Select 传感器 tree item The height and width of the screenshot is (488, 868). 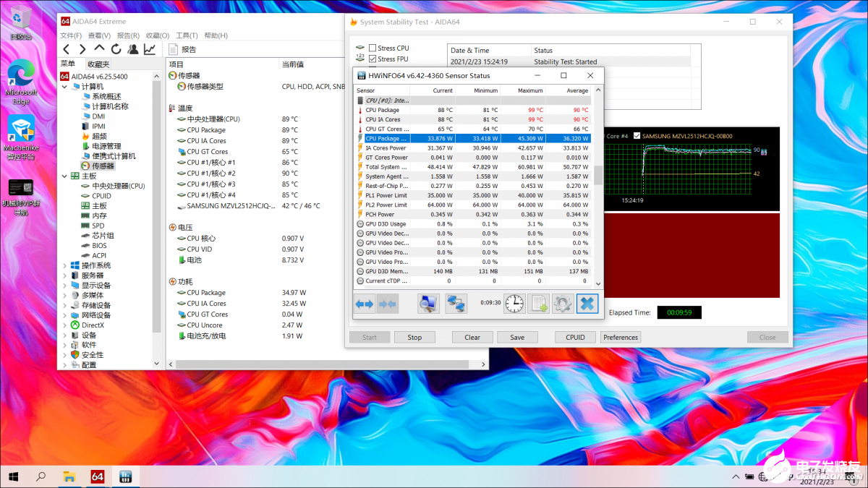97,166
